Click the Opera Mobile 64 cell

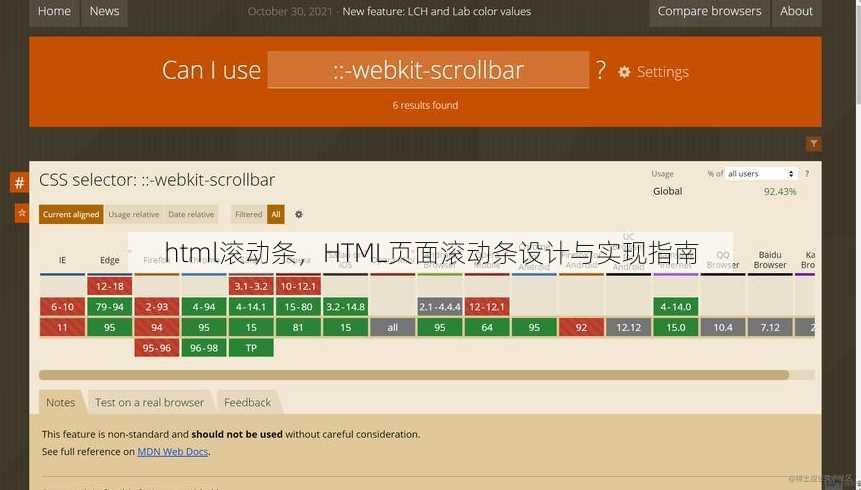[487, 327]
